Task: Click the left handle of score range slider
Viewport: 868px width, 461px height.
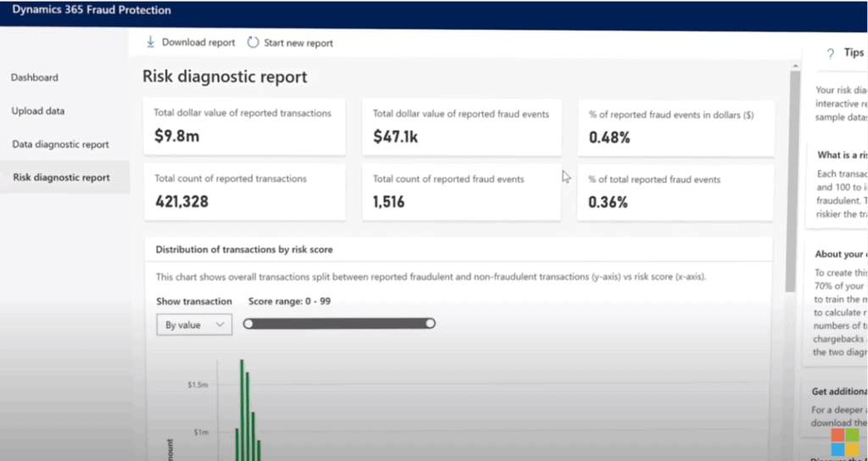Action: (x=248, y=324)
